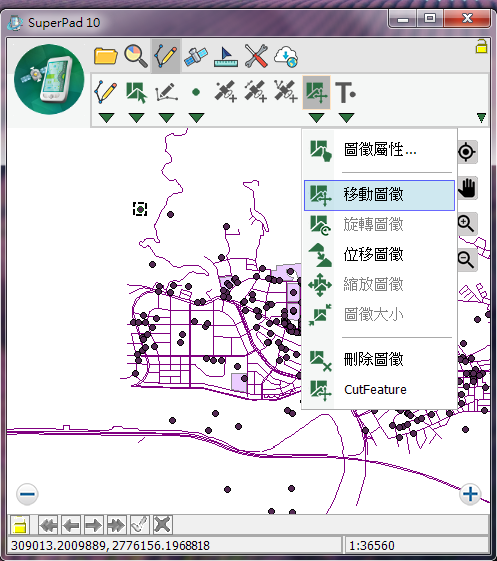Click the 圖徵屬性... menu entry
Viewport: 497px width, 561px height.
[x=379, y=150]
